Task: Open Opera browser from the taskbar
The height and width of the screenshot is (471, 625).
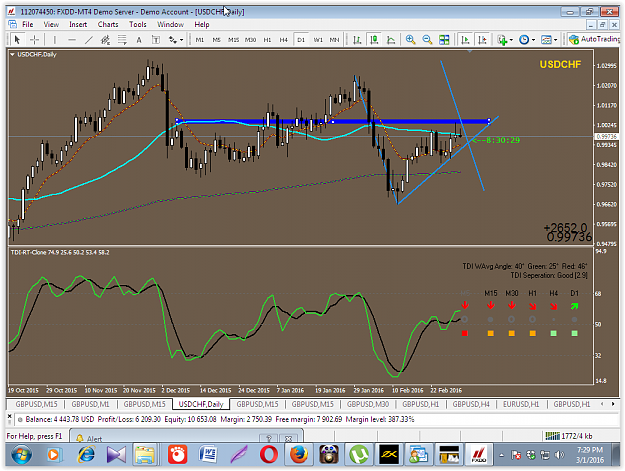Action: click(269, 455)
